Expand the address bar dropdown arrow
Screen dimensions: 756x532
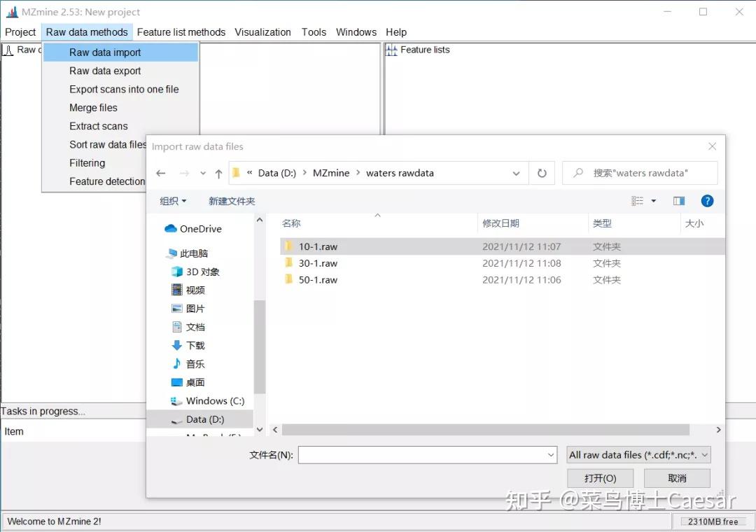[x=516, y=172]
